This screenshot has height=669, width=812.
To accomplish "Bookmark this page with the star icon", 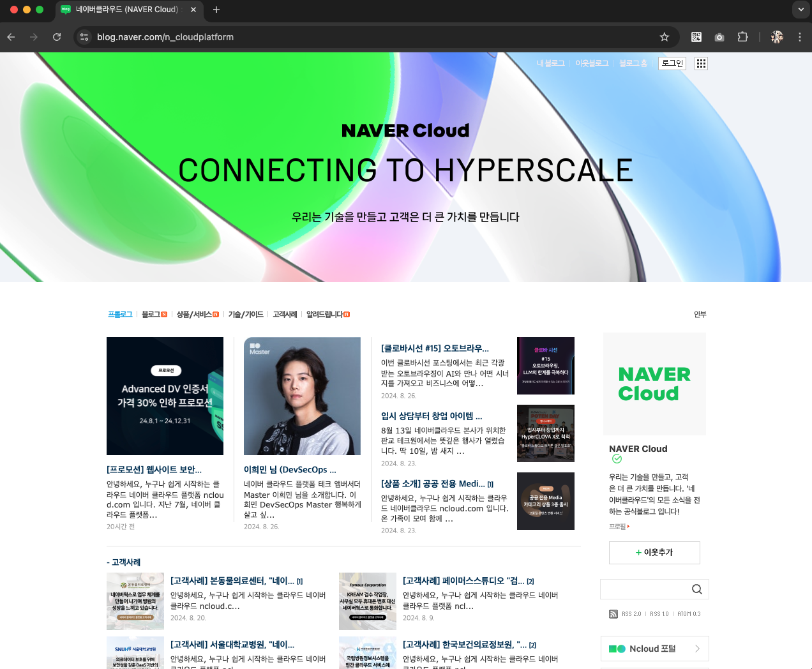I will click(665, 37).
